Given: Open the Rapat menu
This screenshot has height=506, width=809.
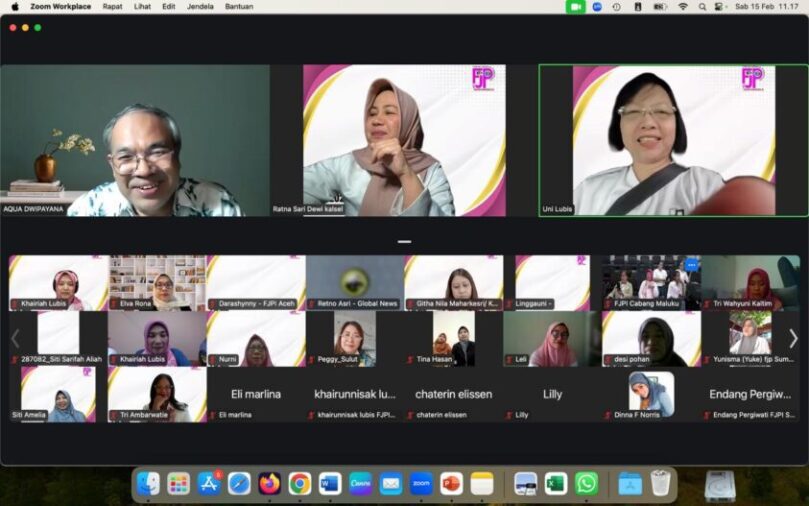Looking at the screenshot, I should coord(112,6).
